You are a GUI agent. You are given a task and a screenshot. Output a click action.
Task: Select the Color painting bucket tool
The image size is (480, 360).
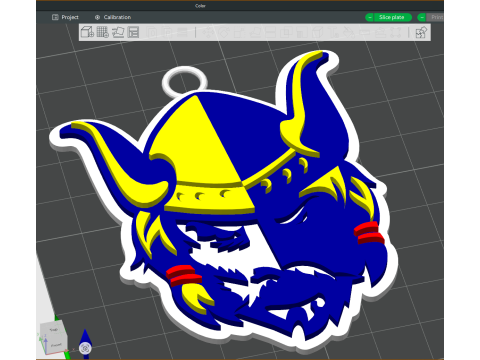coord(349,32)
